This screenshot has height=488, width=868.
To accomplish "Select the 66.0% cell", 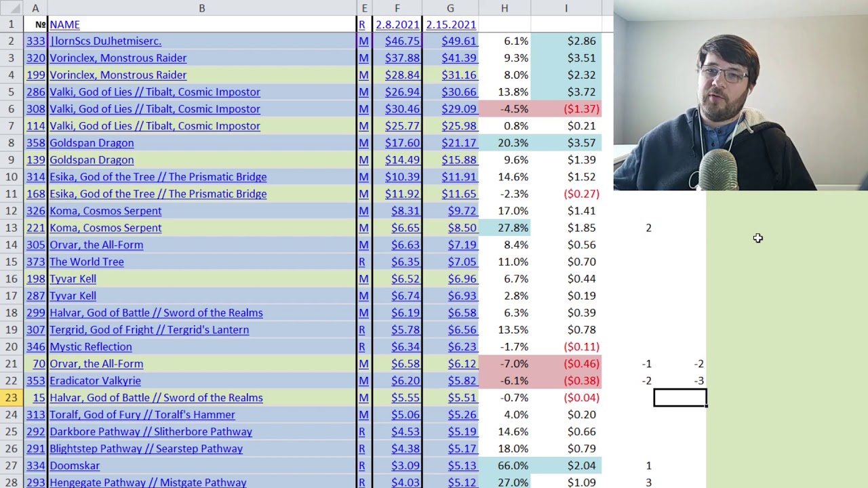I will point(505,466).
